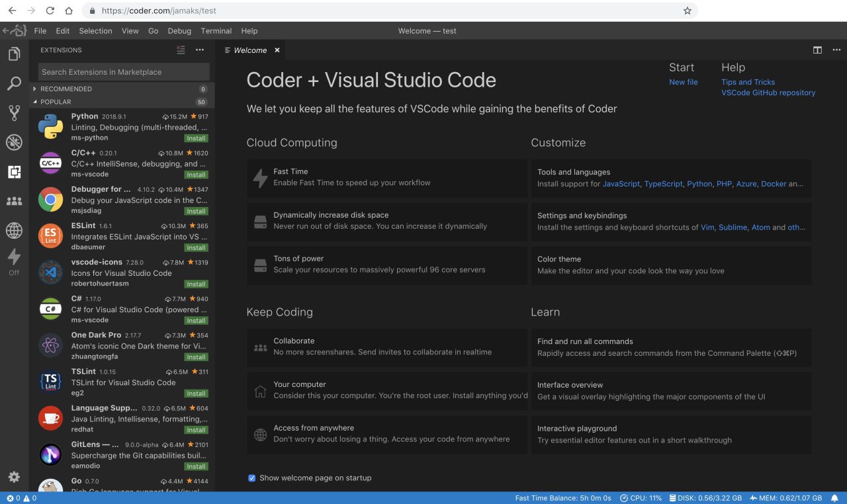The height and width of the screenshot is (504, 847).
Task: Clear extensions input filter icon
Action: (181, 50)
